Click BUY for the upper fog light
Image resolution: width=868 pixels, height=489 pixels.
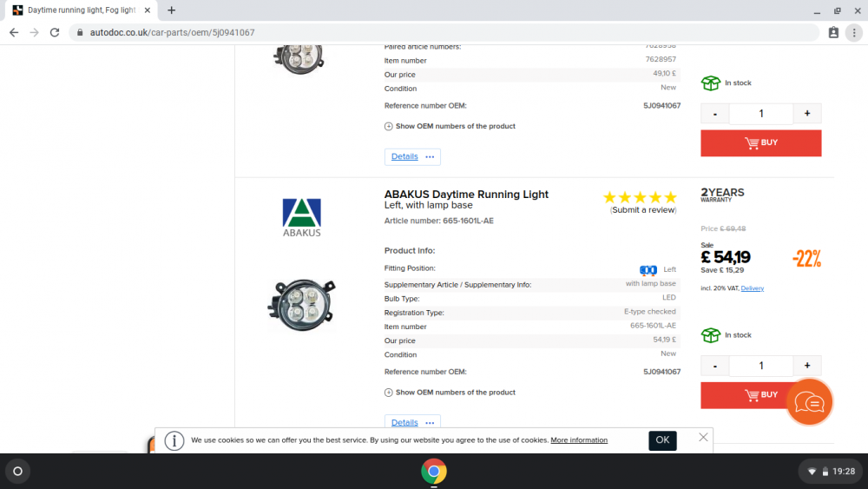click(x=761, y=143)
